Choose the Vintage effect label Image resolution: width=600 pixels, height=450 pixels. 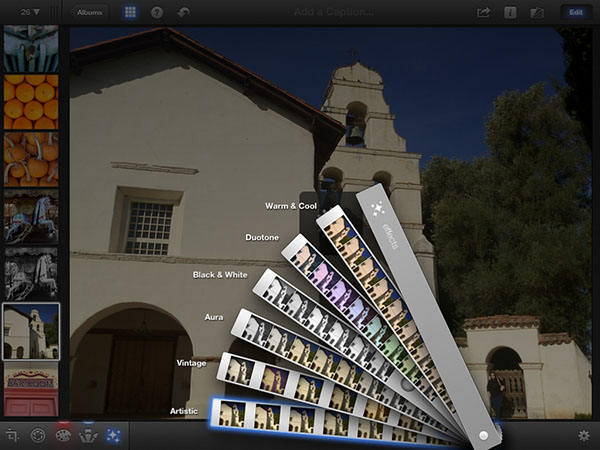(191, 363)
